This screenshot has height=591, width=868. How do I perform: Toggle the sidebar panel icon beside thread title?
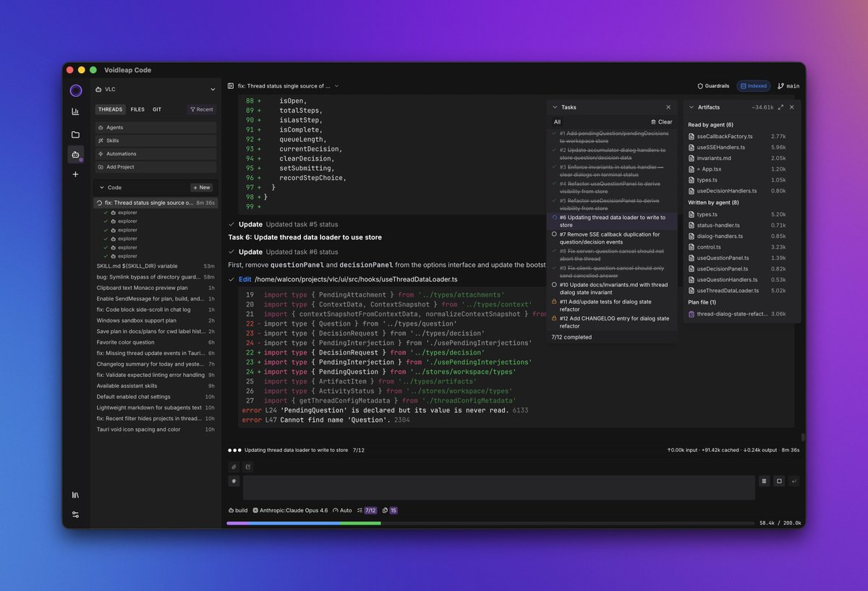point(231,86)
